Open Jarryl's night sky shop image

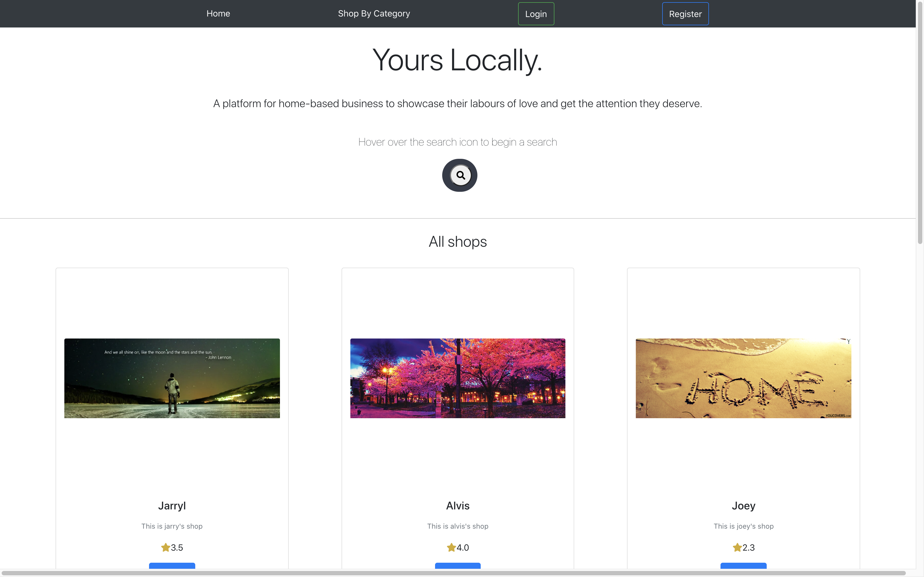[172, 378]
